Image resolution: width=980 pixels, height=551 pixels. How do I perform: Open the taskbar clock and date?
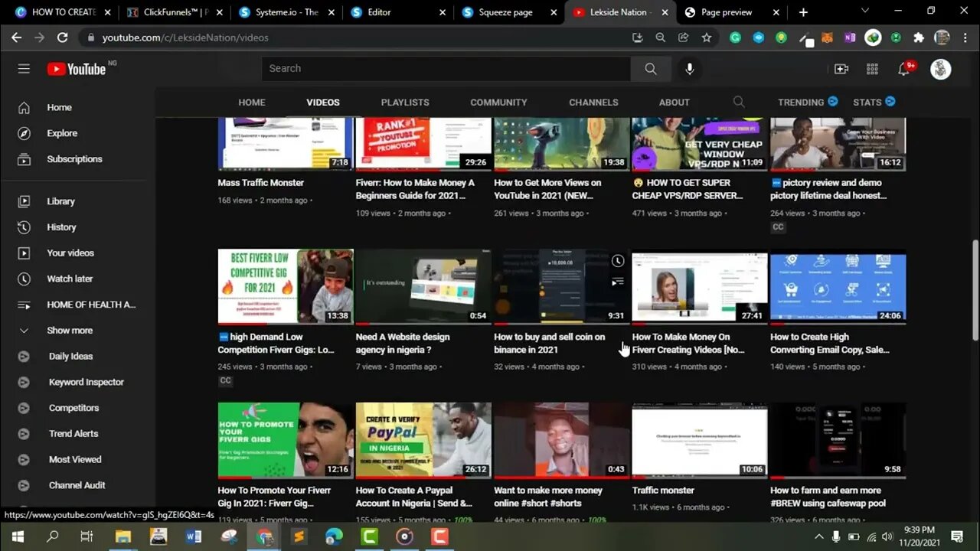pos(919,536)
